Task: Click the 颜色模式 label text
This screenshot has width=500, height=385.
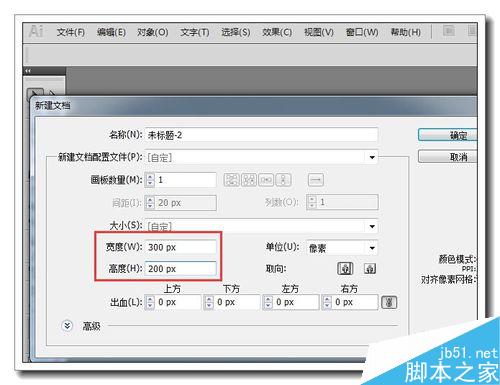Action: tap(457, 259)
